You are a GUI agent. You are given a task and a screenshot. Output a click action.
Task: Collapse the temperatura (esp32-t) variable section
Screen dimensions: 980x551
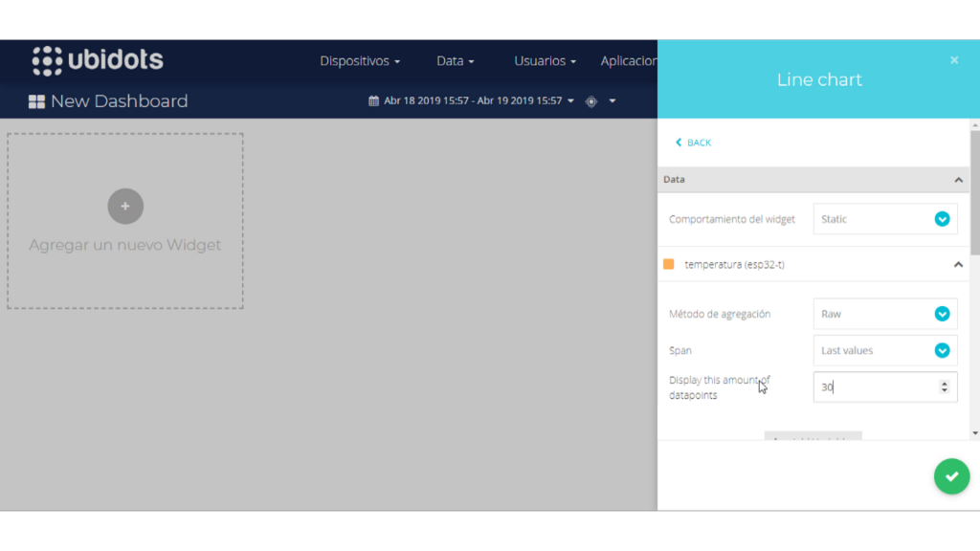[958, 264]
